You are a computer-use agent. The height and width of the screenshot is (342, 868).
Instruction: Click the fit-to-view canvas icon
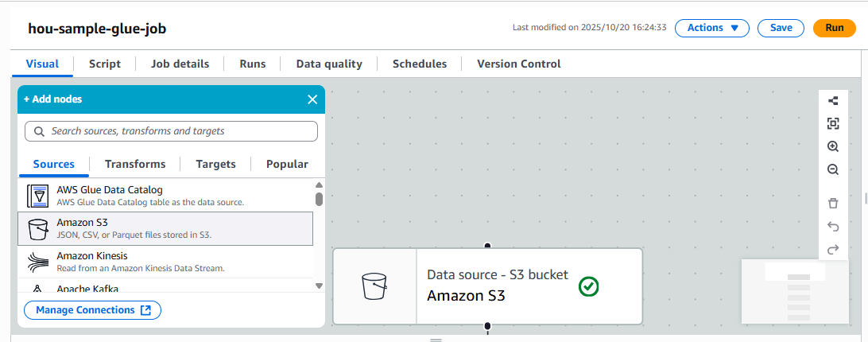pos(833,123)
